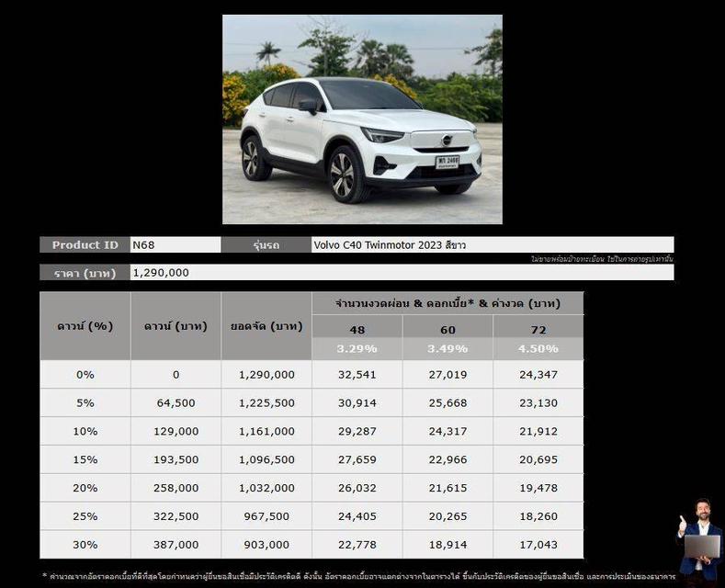Select the Product ID value N68
The width and height of the screenshot is (725, 588).
176,244
